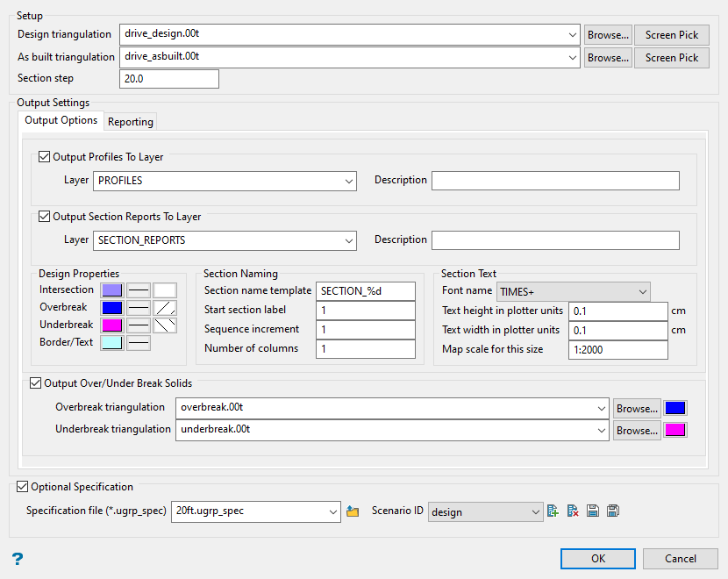
Task: Open the Intersection fill pattern button
Action: click(165, 290)
